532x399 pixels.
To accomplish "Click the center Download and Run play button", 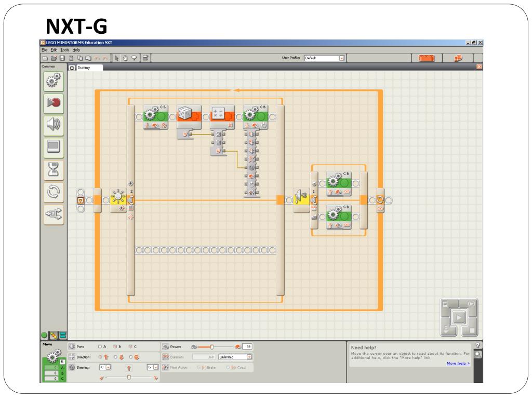I will click(x=459, y=317).
